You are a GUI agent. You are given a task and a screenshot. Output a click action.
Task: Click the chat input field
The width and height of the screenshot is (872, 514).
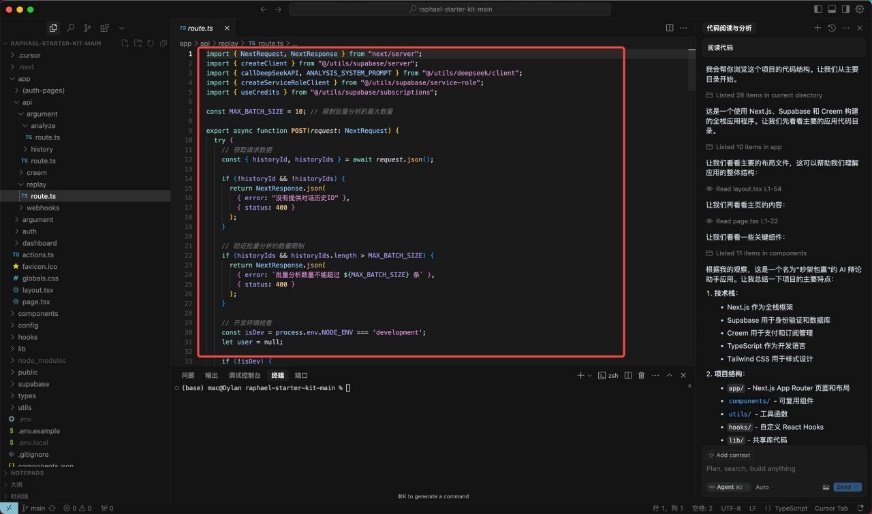tap(780, 468)
